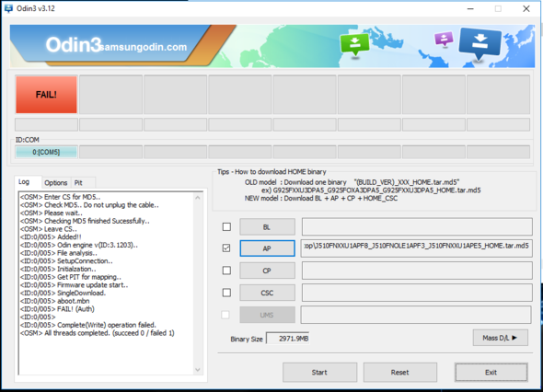Click the Reset button

[400, 373]
